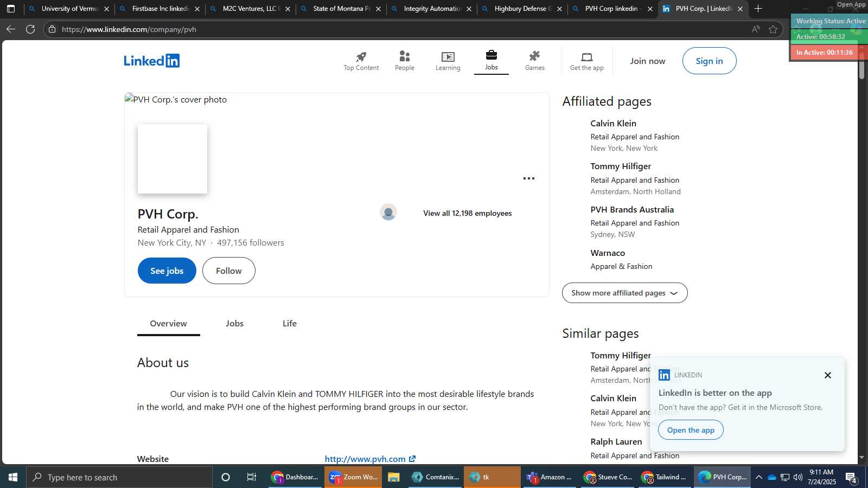Switch to the Firstbase Inc linkedin tab

(x=159, y=9)
